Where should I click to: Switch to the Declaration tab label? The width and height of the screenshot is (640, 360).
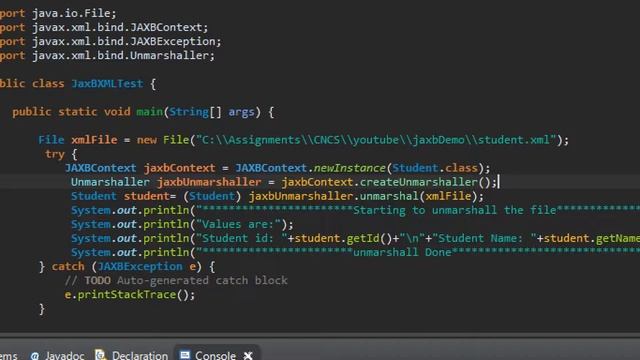pos(140,356)
